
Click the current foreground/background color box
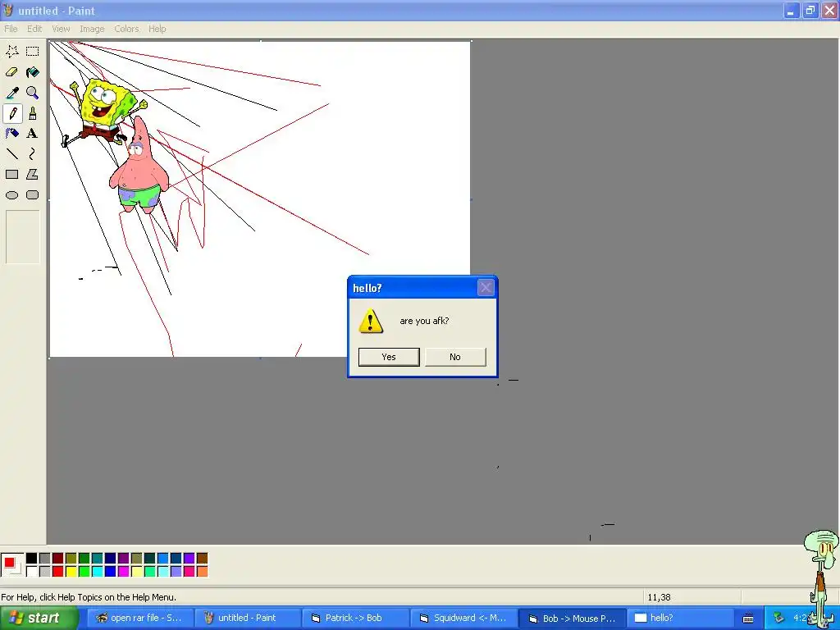11,565
